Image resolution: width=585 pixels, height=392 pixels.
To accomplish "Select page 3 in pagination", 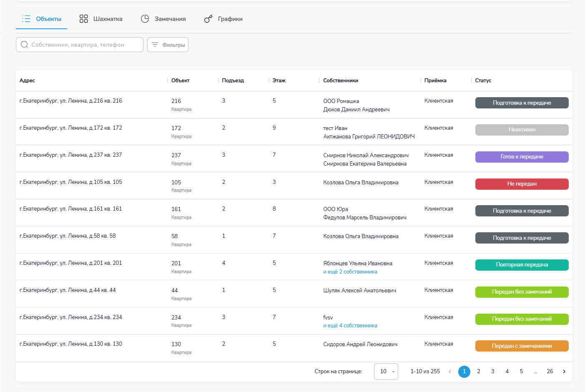I will coord(493,372).
